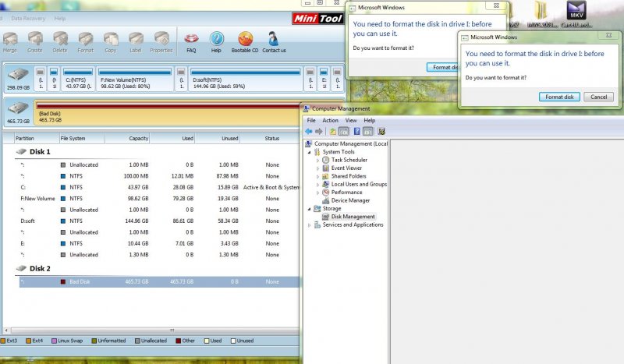
Task: Sort by the File System column header
Action: (x=82, y=139)
